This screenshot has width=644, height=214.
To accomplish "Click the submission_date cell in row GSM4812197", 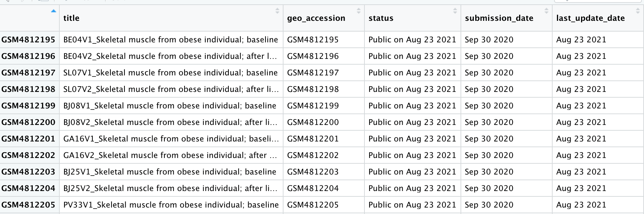I will [x=489, y=73].
